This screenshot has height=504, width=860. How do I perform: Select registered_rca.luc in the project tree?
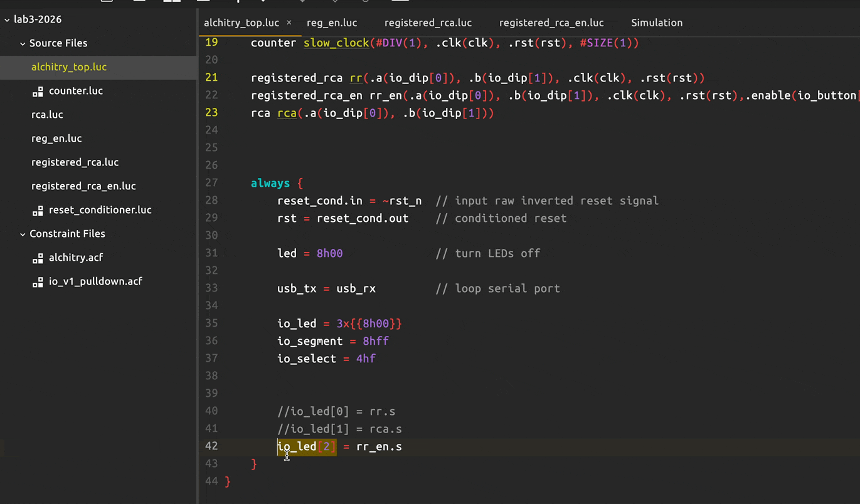tap(75, 162)
